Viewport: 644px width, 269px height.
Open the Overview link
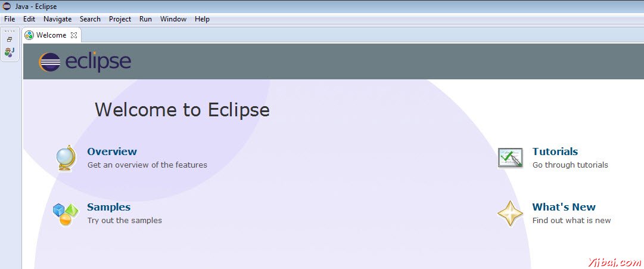(112, 151)
